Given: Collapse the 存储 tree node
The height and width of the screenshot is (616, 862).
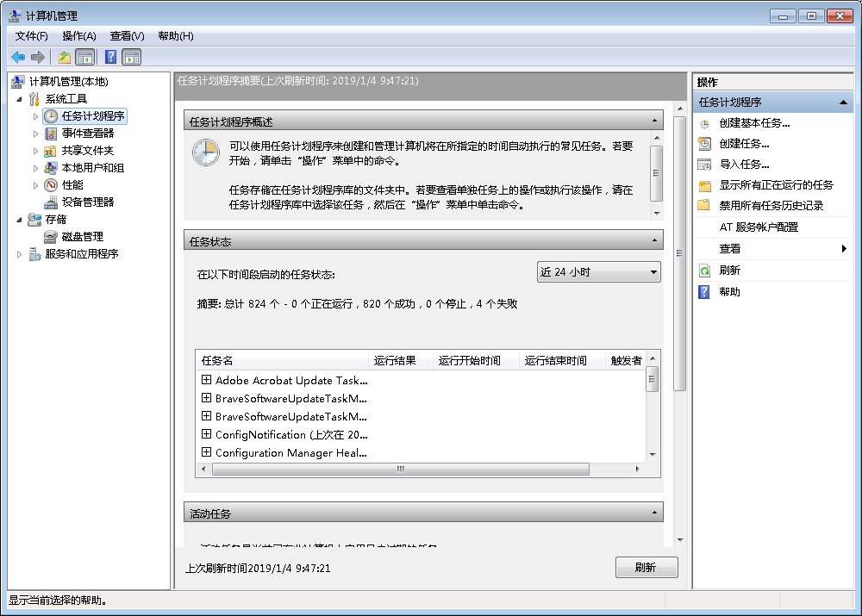Looking at the screenshot, I should pyautogui.click(x=19, y=220).
